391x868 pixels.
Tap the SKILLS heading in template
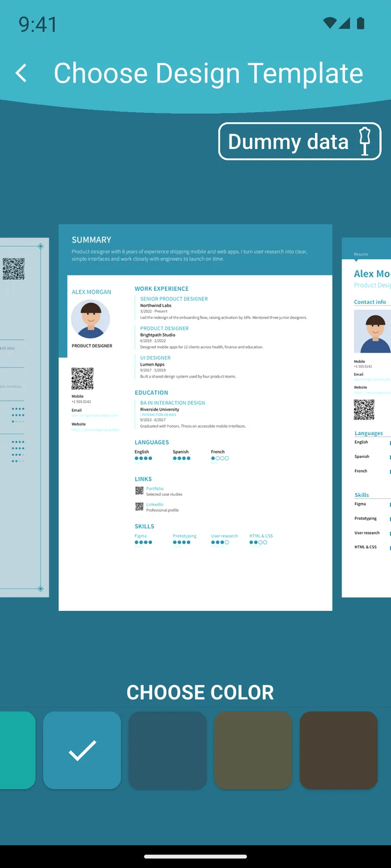tap(144, 526)
